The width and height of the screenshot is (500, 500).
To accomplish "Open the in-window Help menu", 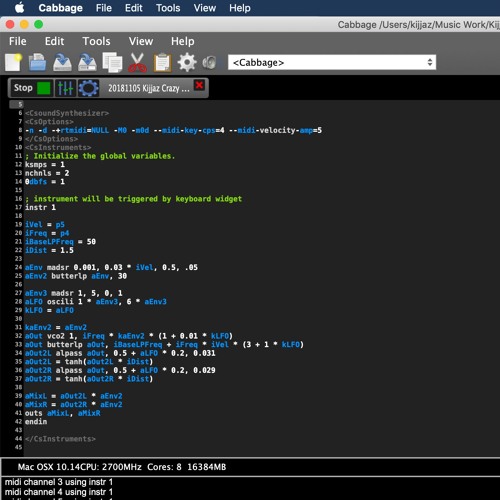I will (x=183, y=41).
